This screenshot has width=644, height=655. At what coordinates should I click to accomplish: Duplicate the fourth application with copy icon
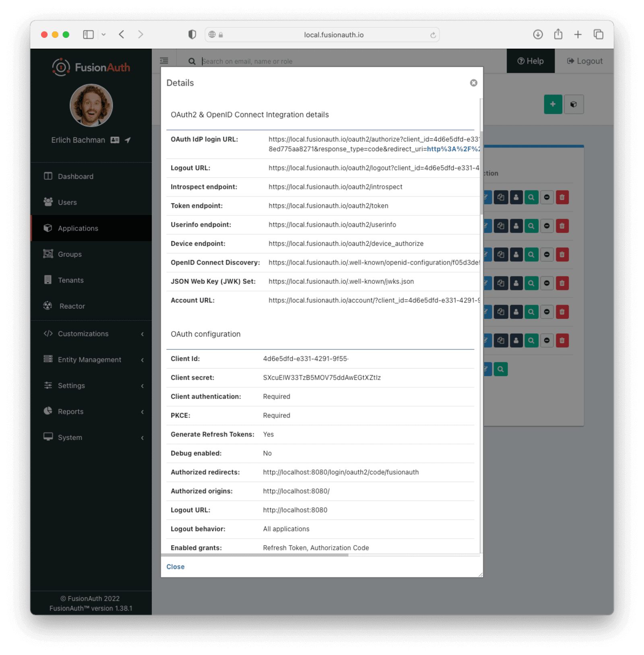click(x=501, y=283)
